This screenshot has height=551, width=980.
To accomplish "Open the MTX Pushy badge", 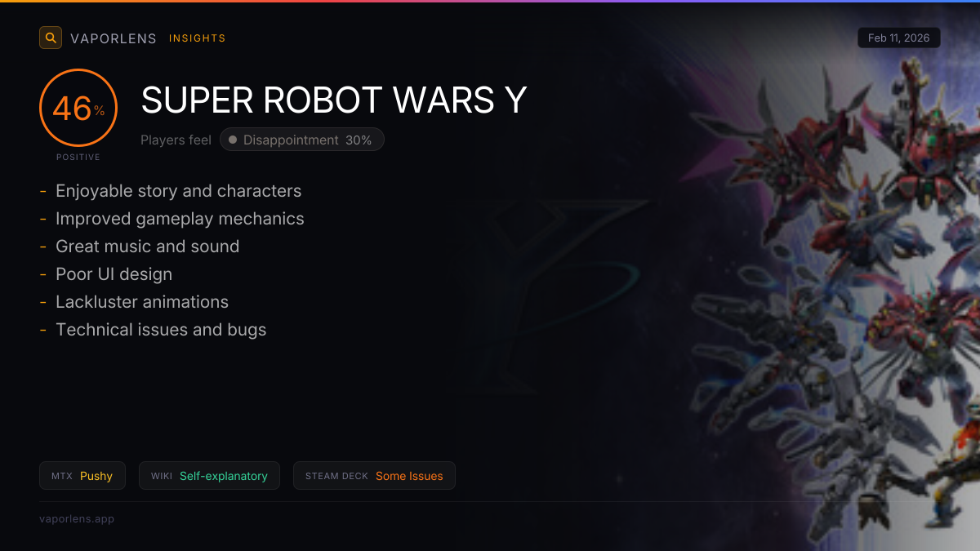I will pyautogui.click(x=82, y=476).
